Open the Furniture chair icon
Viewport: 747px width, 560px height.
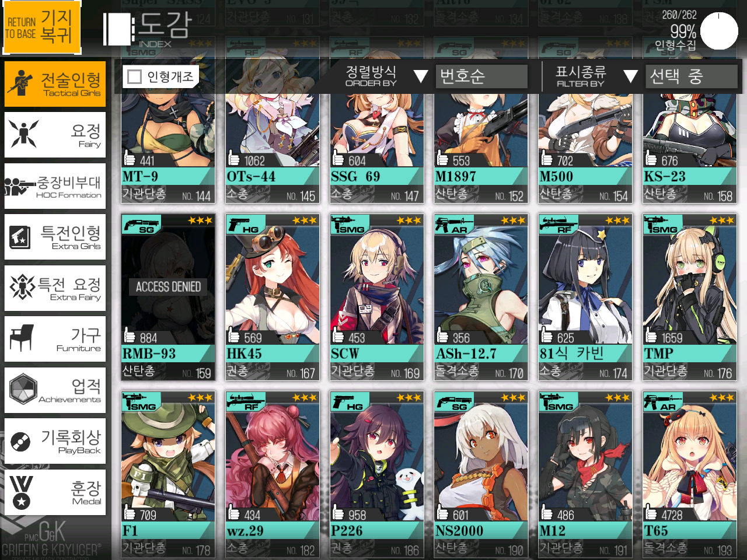coord(22,338)
